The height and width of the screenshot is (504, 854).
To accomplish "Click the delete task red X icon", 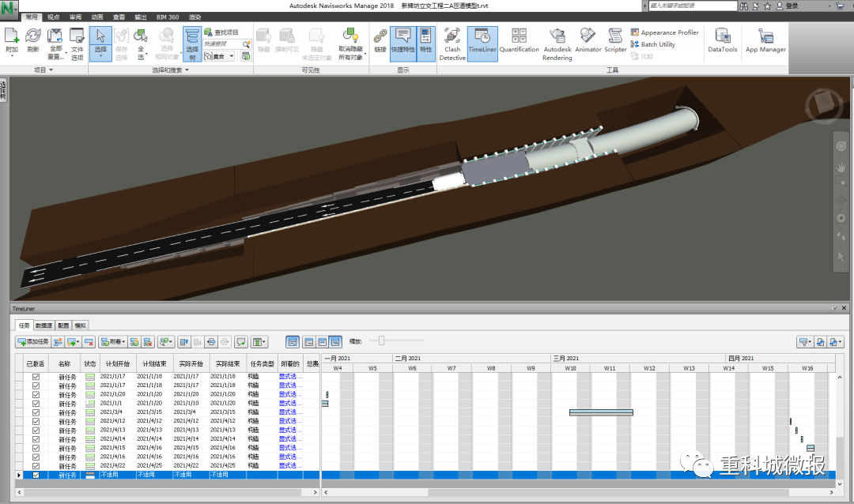I will (89, 342).
